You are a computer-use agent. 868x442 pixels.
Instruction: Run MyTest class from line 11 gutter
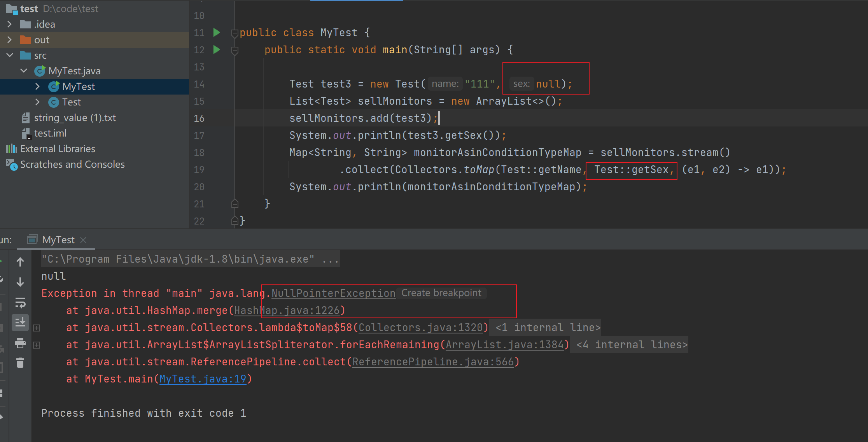(x=217, y=33)
